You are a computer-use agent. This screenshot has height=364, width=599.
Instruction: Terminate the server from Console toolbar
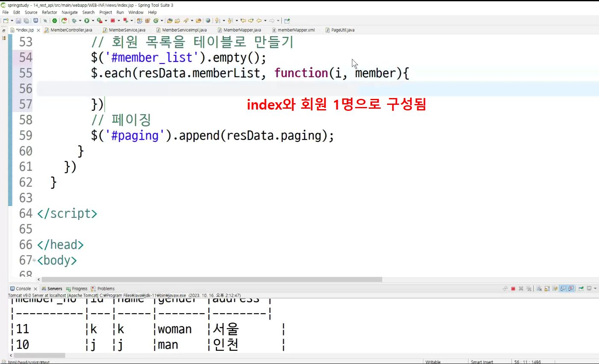tap(513, 289)
